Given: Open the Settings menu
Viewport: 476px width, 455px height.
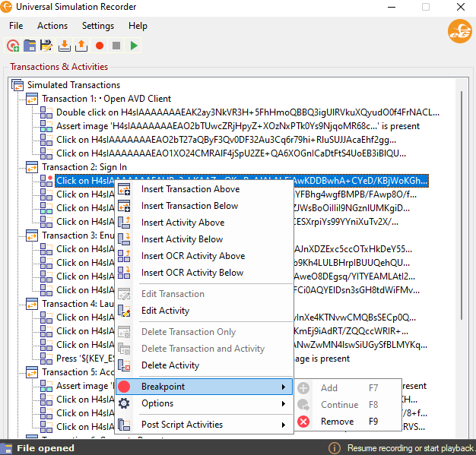Looking at the screenshot, I should tap(97, 26).
